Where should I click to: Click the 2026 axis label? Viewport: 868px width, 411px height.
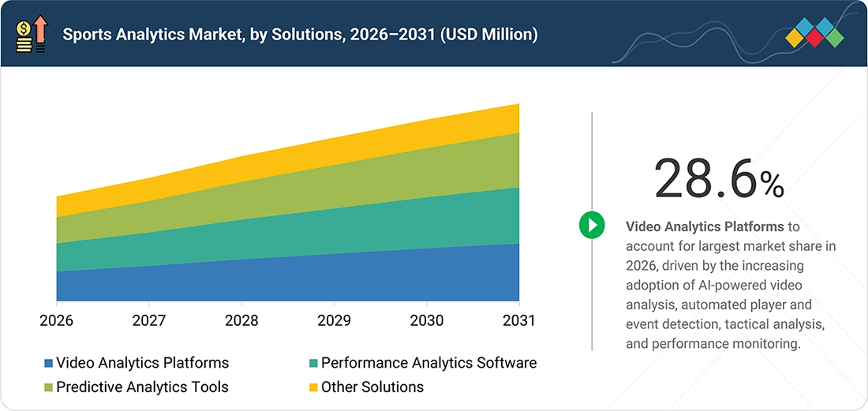click(x=57, y=321)
